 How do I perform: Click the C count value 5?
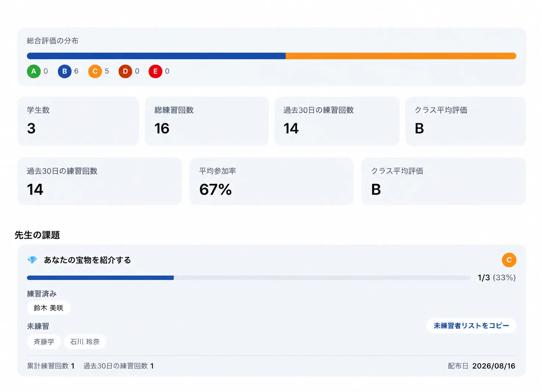(107, 71)
